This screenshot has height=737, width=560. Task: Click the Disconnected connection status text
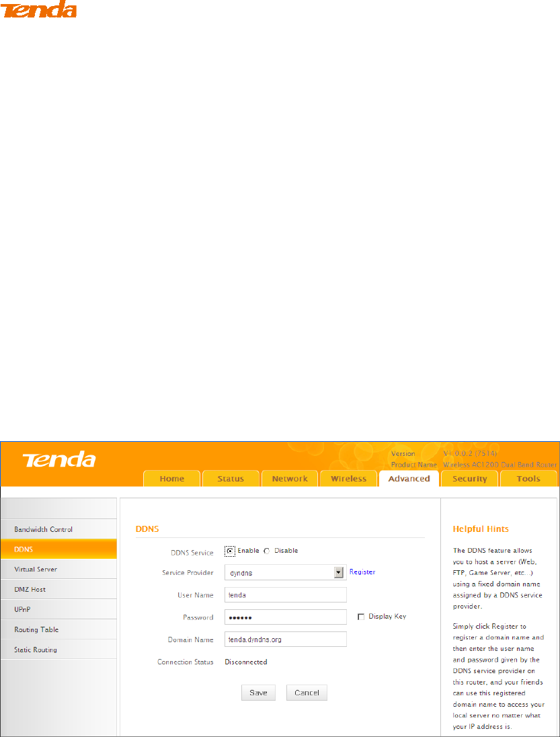point(245,662)
